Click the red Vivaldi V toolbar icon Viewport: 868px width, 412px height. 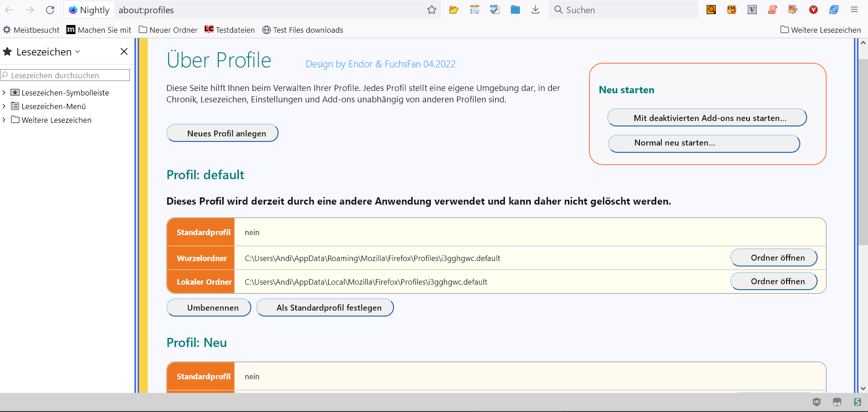coord(813,10)
